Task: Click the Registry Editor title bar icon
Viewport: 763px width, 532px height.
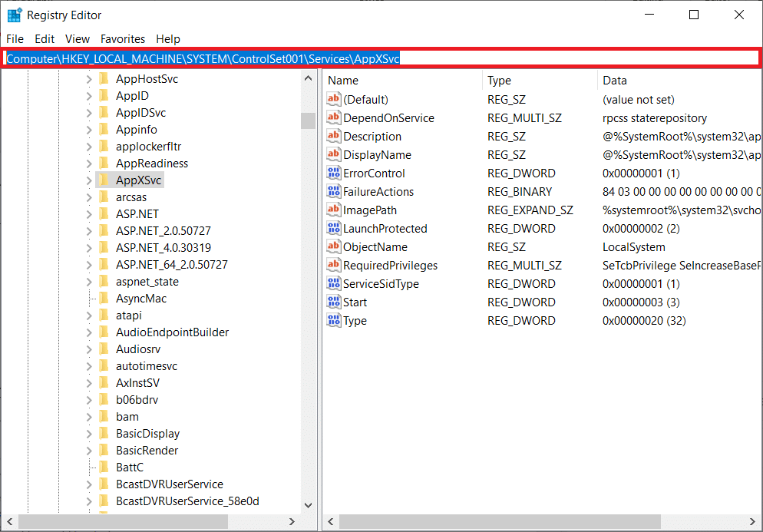Action: pyautogui.click(x=15, y=15)
